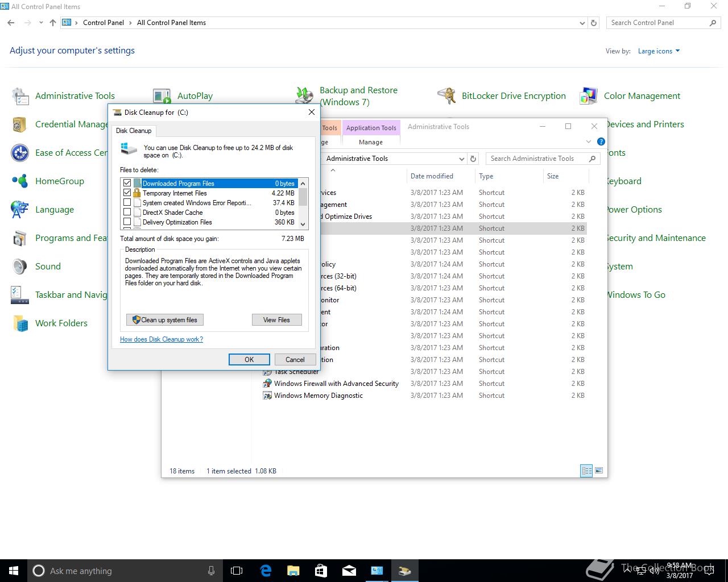Screen dimensions: 728x582
Task: Click the Files to delete list scrollbar thumb
Action: tap(303, 197)
